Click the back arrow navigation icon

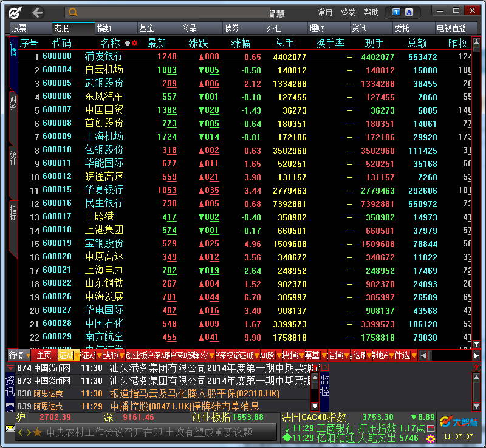point(37,13)
